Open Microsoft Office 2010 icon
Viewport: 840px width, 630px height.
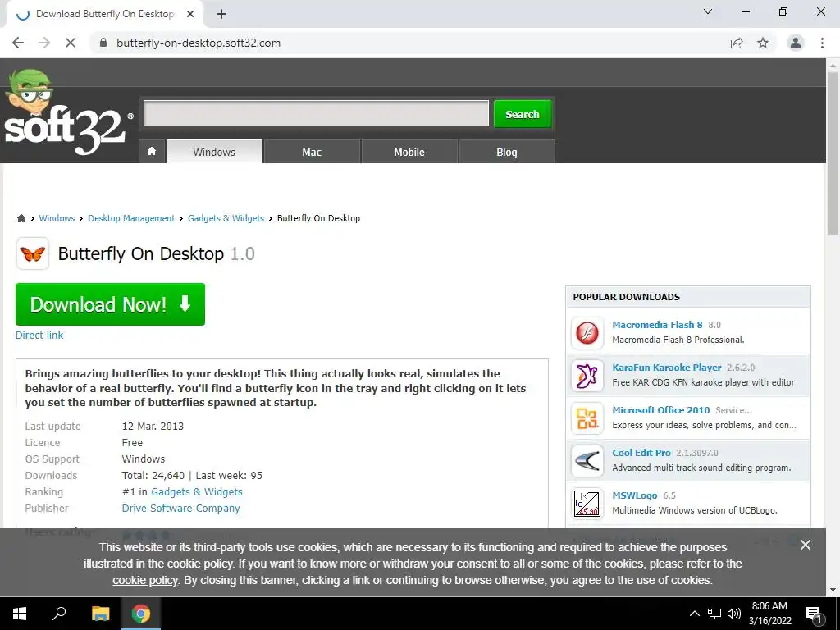[x=587, y=418]
